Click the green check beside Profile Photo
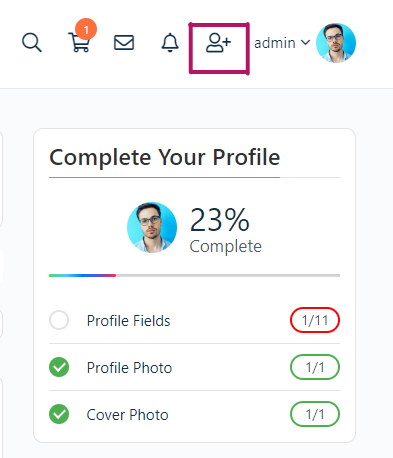 (59, 367)
